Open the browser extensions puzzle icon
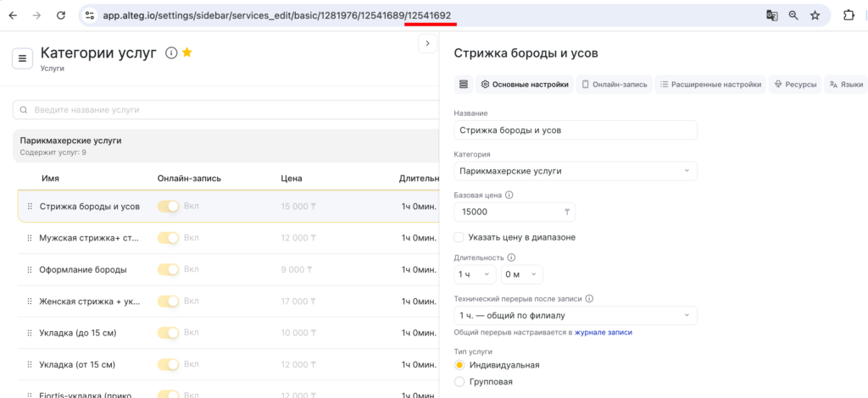Screen dimensions: 868x398 849,15
